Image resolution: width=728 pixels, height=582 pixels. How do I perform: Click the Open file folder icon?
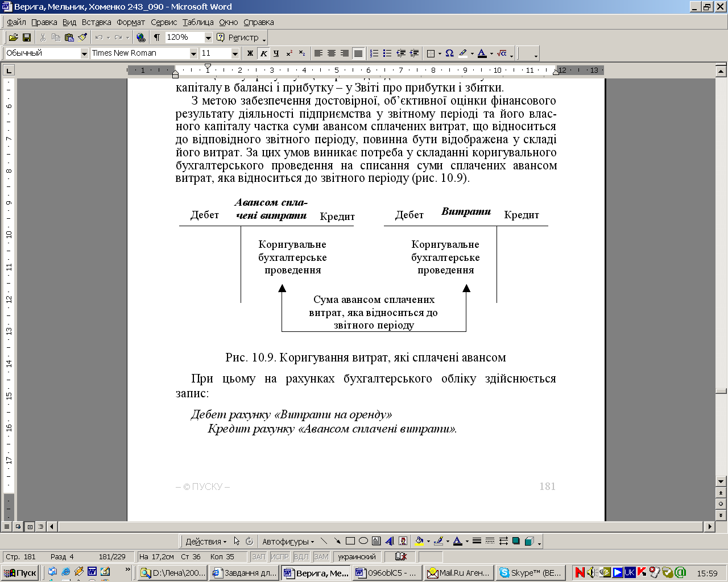[13, 38]
